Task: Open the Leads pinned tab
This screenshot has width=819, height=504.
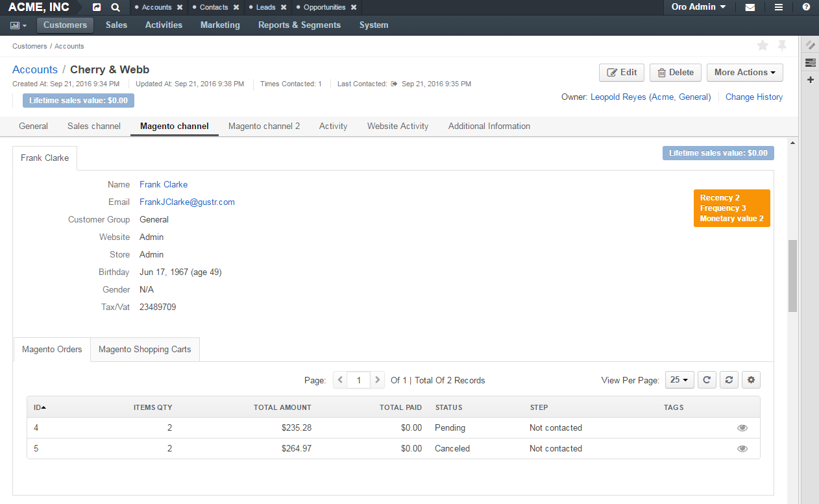Action: coord(265,7)
